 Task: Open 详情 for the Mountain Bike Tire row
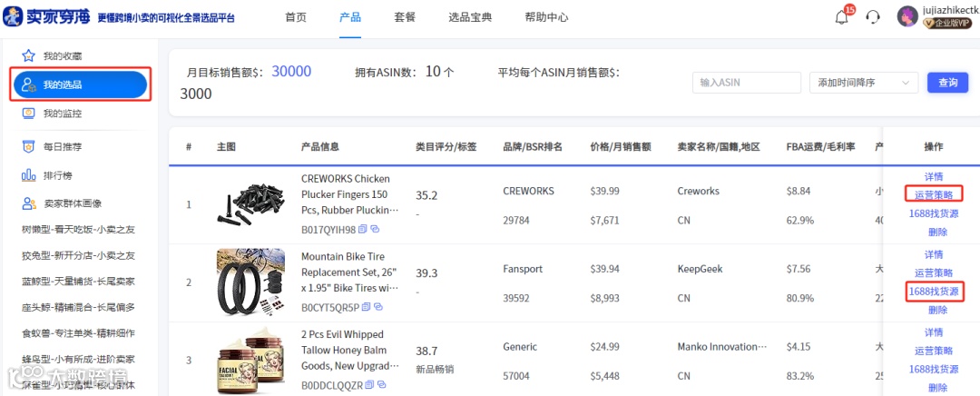pyautogui.click(x=934, y=254)
